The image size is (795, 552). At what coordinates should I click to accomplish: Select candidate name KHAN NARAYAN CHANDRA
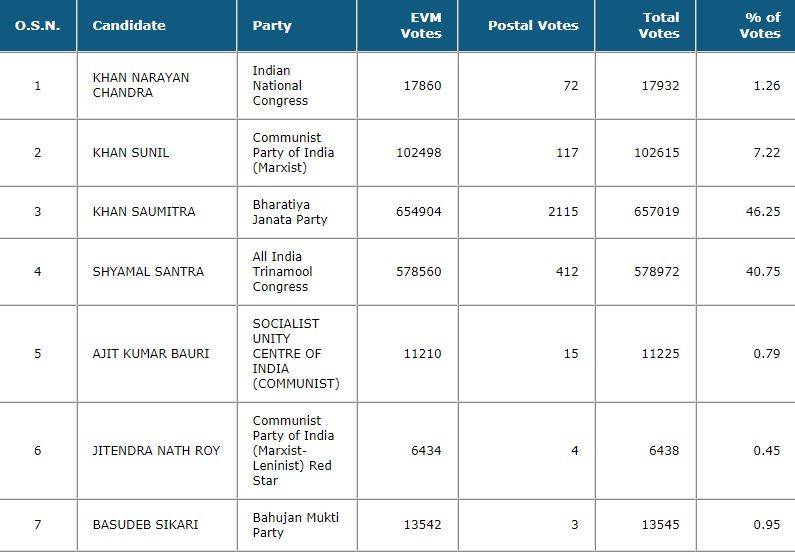point(140,85)
